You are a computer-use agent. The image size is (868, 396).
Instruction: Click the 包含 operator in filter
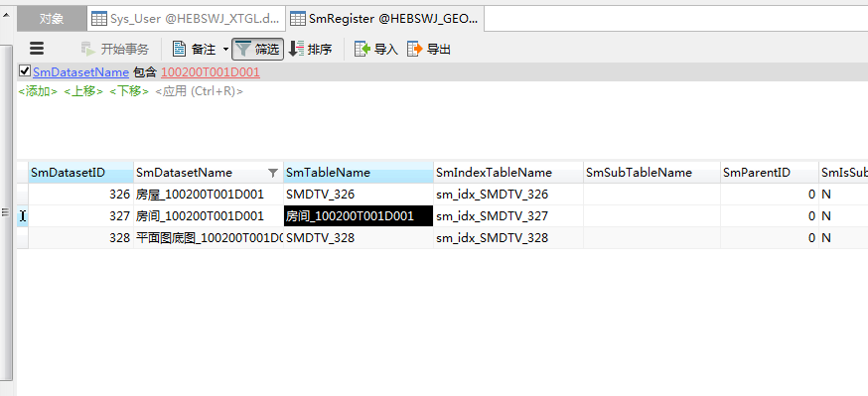(145, 72)
